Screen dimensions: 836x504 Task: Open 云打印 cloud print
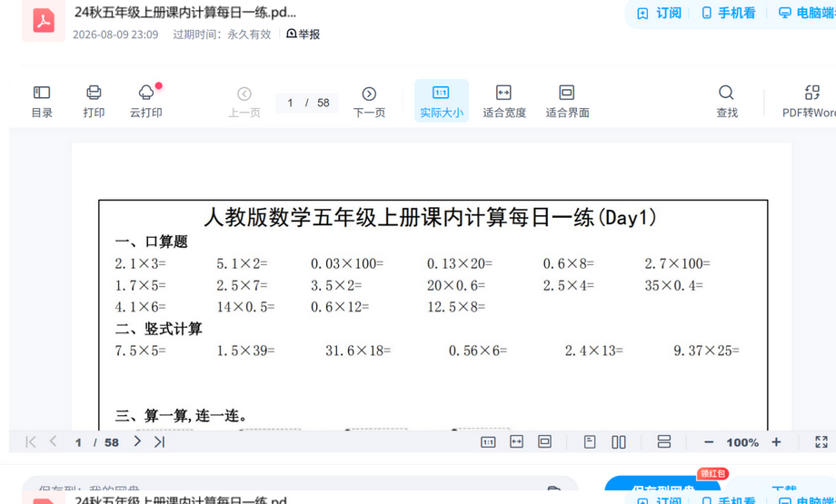tap(145, 101)
